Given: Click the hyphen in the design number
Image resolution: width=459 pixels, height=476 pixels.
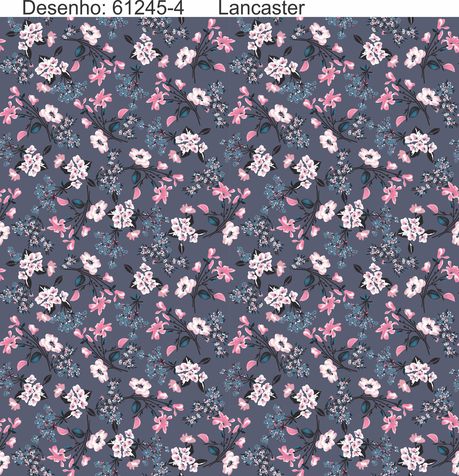Looking at the screenshot, I should click(x=171, y=10).
